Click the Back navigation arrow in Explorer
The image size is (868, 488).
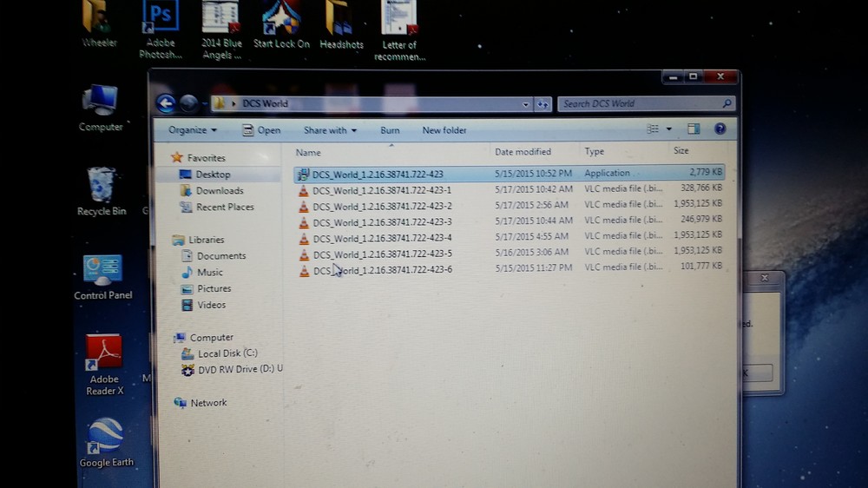point(165,103)
